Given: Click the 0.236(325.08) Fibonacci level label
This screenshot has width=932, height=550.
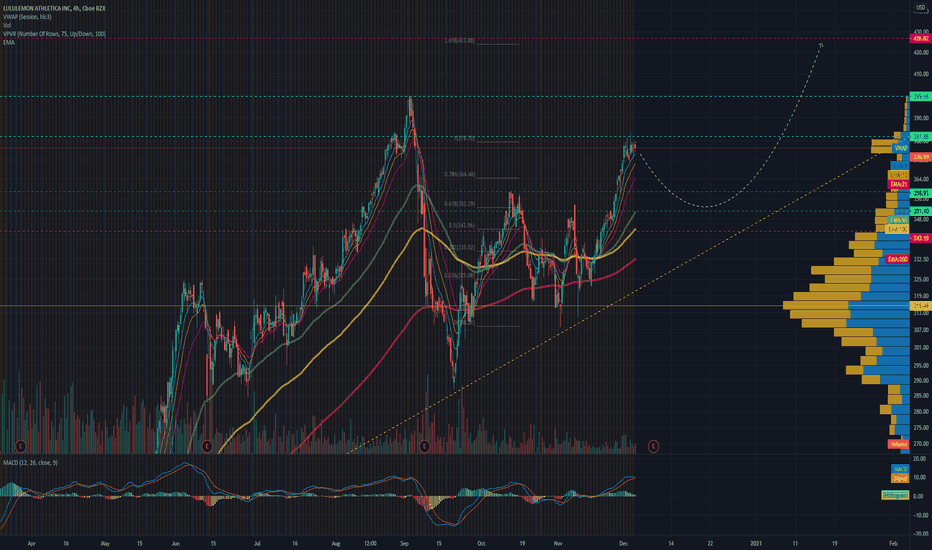Looking at the screenshot, I should pos(459,275).
